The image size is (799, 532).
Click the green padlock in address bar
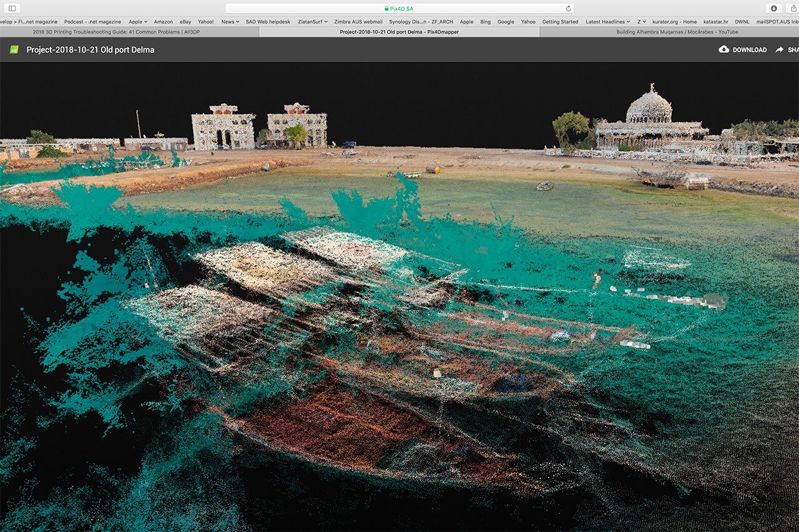(x=387, y=9)
